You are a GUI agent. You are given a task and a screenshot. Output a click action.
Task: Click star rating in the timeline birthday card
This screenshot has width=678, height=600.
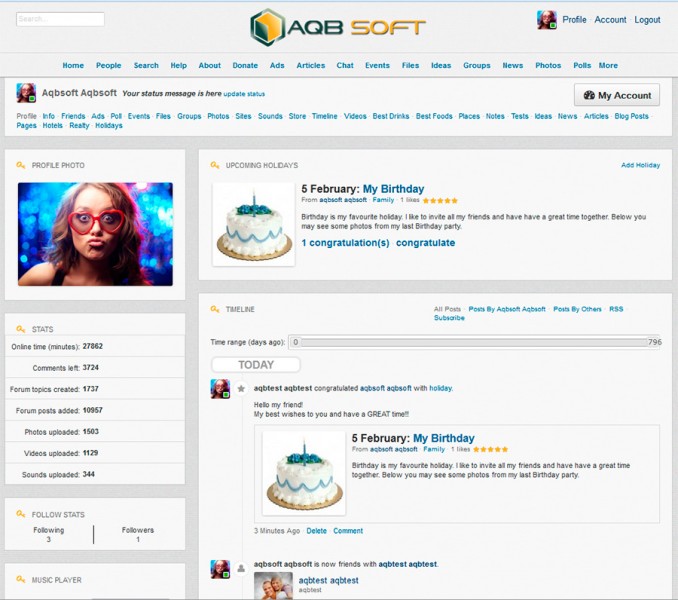(x=490, y=450)
